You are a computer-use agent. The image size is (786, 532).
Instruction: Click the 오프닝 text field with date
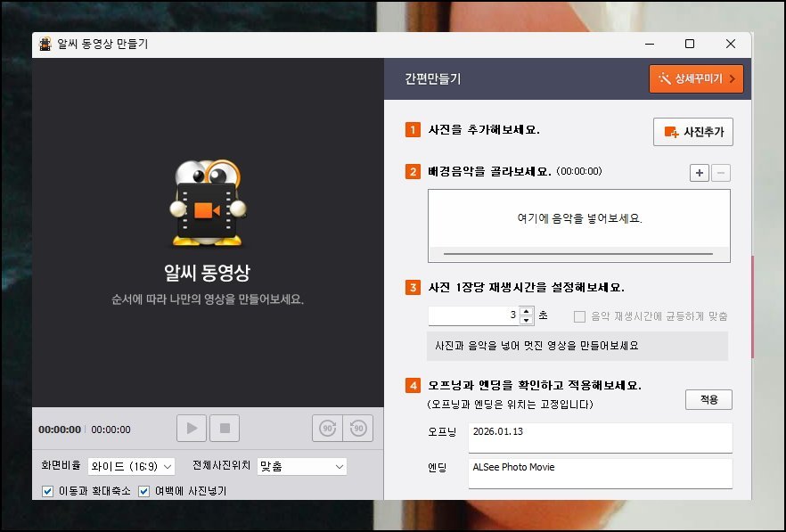[600, 438]
